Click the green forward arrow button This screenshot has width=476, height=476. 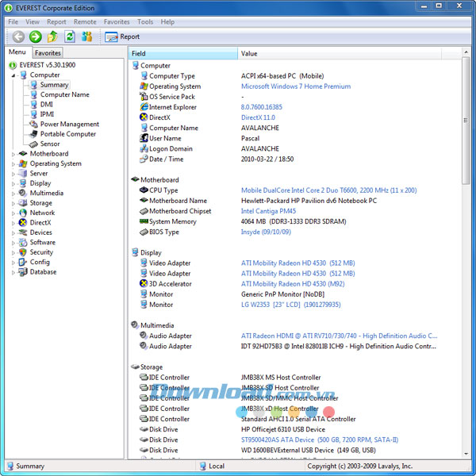coord(36,36)
